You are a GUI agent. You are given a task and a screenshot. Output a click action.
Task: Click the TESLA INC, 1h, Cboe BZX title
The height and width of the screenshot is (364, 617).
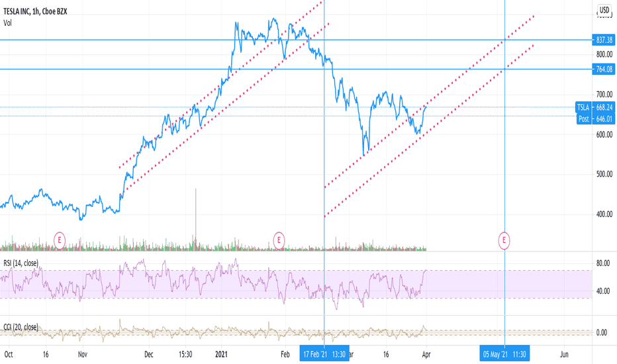point(35,11)
